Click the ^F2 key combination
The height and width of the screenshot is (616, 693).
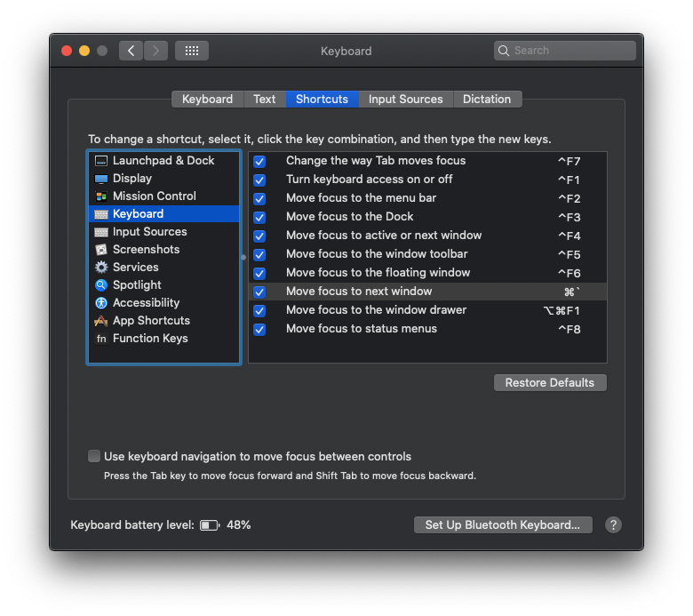point(570,198)
